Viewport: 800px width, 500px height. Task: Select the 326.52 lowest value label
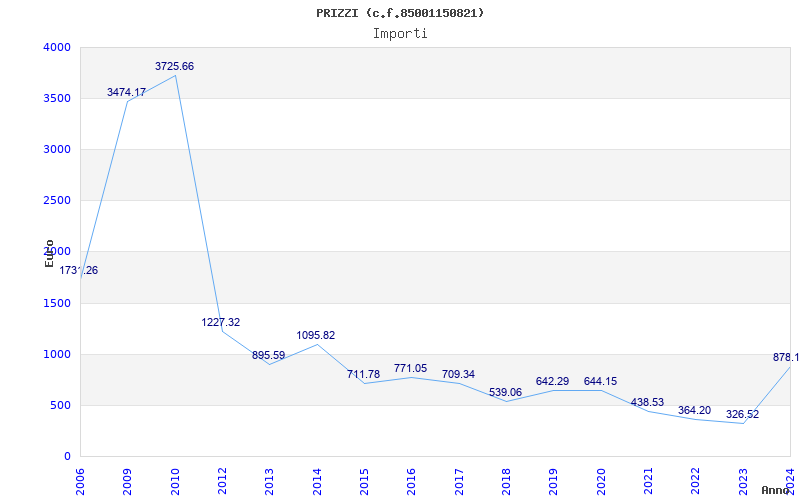(x=743, y=414)
